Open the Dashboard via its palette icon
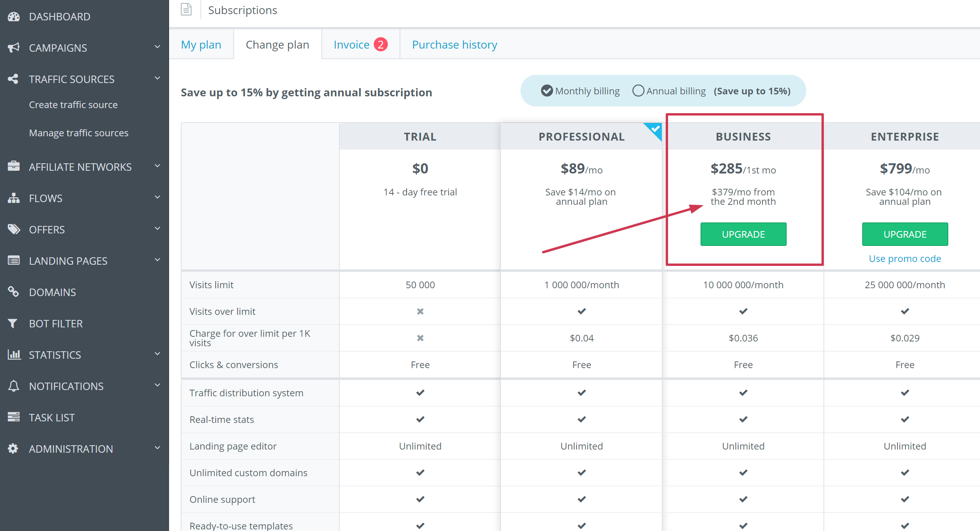 pos(14,16)
